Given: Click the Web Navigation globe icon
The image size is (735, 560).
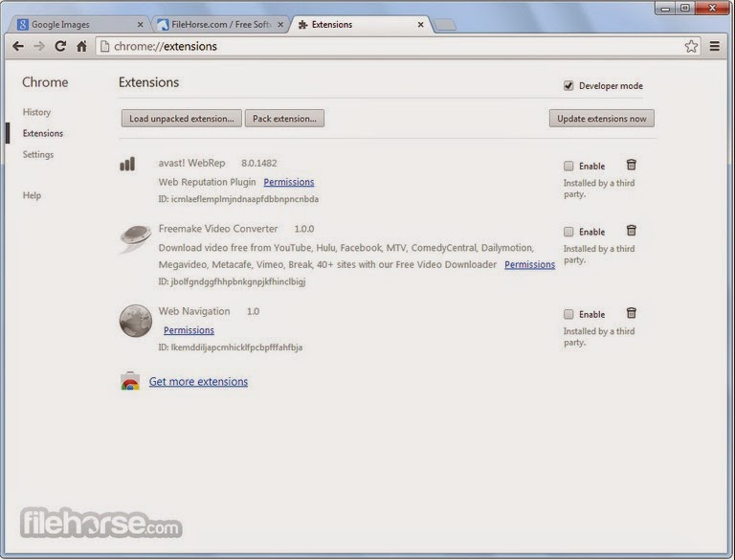Looking at the screenshot, I should click(x=136, y=321).
